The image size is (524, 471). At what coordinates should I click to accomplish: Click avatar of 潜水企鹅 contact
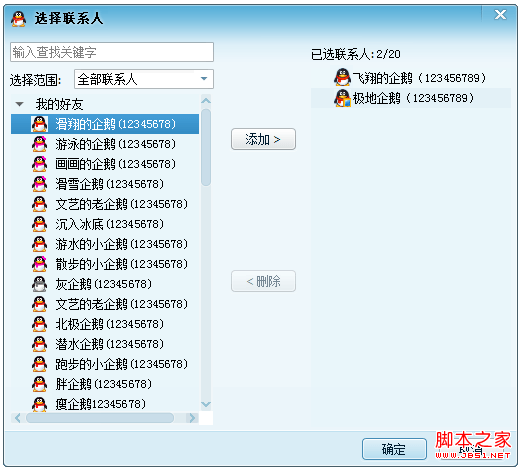point(39,344)
